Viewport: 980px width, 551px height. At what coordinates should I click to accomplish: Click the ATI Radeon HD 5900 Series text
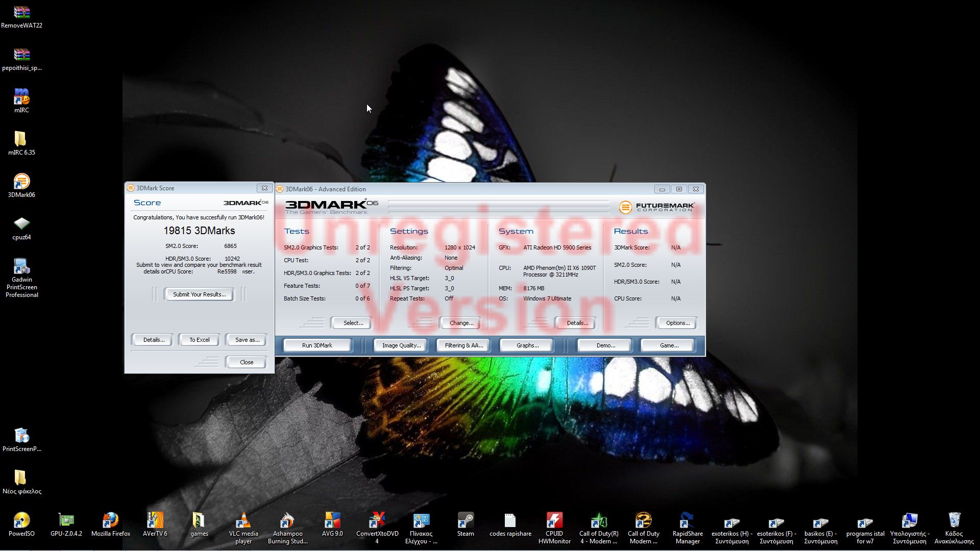[x=557, y=247]
